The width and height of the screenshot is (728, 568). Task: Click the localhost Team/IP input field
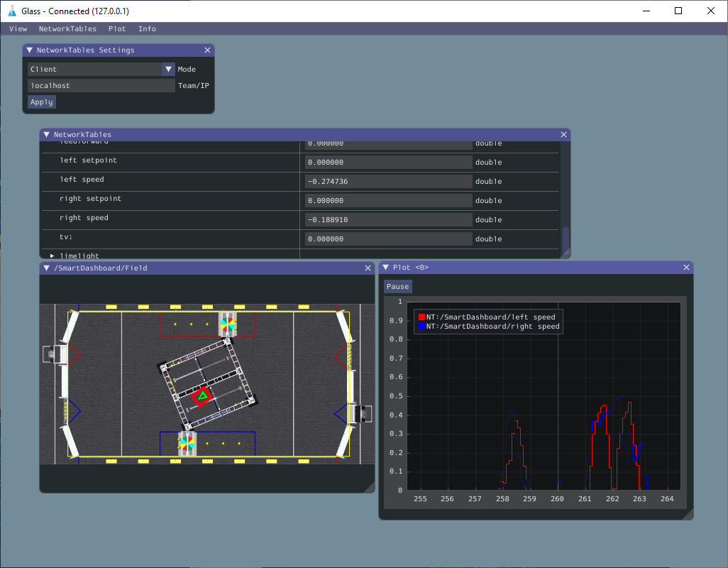101,85
